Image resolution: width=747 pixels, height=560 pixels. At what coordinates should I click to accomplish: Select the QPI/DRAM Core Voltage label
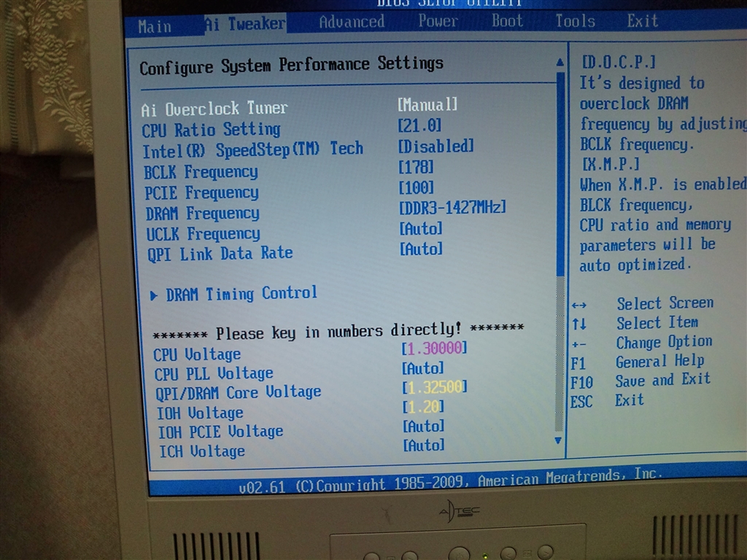(239, 393)
